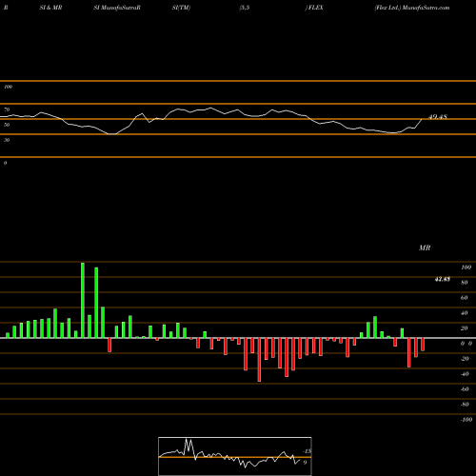This screenshot has height=476, width=476.
Task: Click the end point of the RSI line
Action: click(x=422, y=119)
